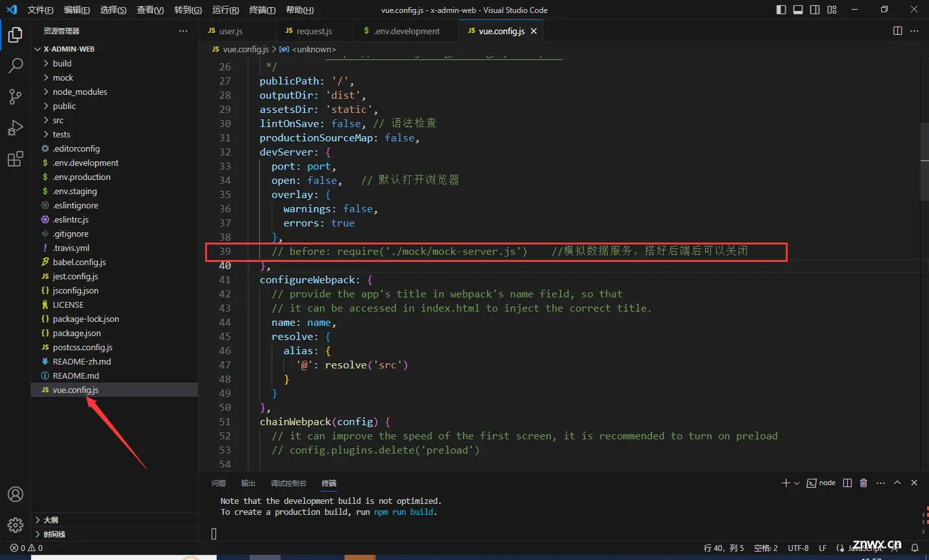Click line number 39 in the gutter
The width and height of the screenshot is (929, 560).
(225, 251)
